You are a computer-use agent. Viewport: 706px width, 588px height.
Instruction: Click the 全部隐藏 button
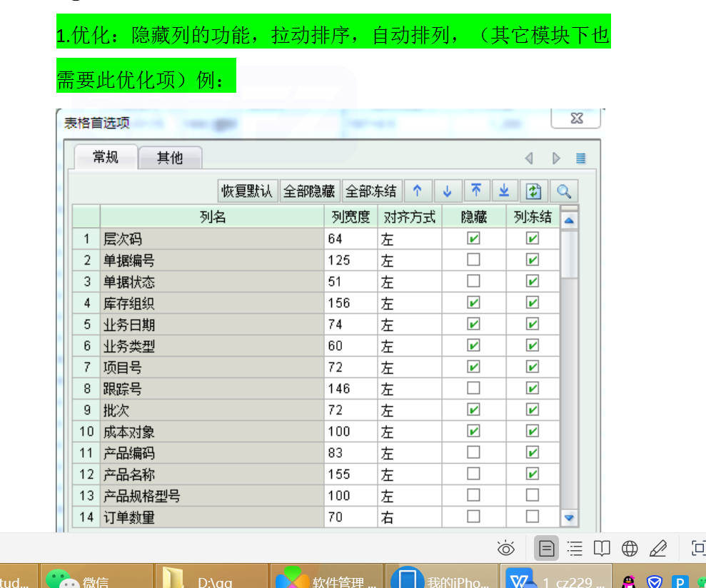pos(309,191)
